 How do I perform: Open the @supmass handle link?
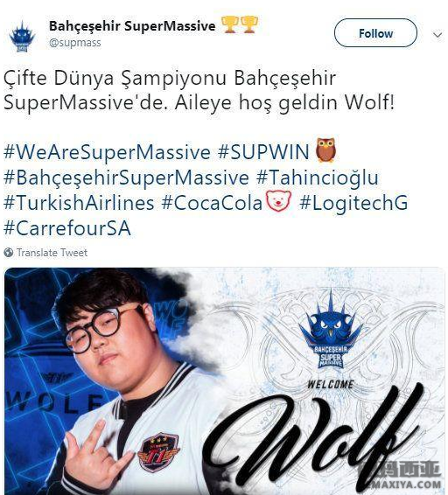click(75, 43)
